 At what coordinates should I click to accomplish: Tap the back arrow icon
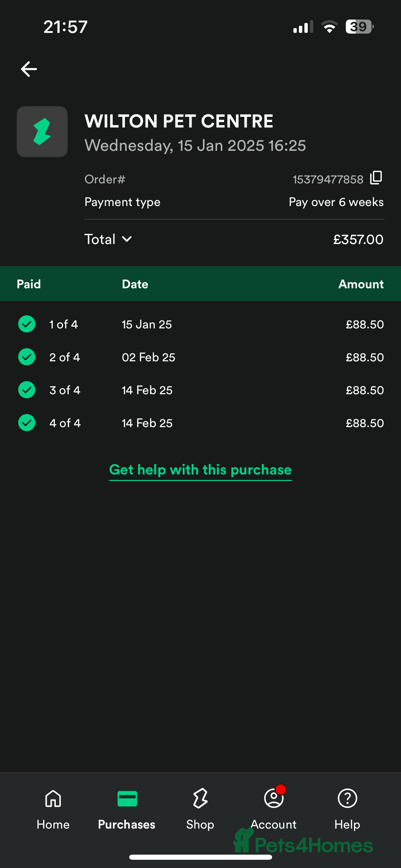(29, 69)
